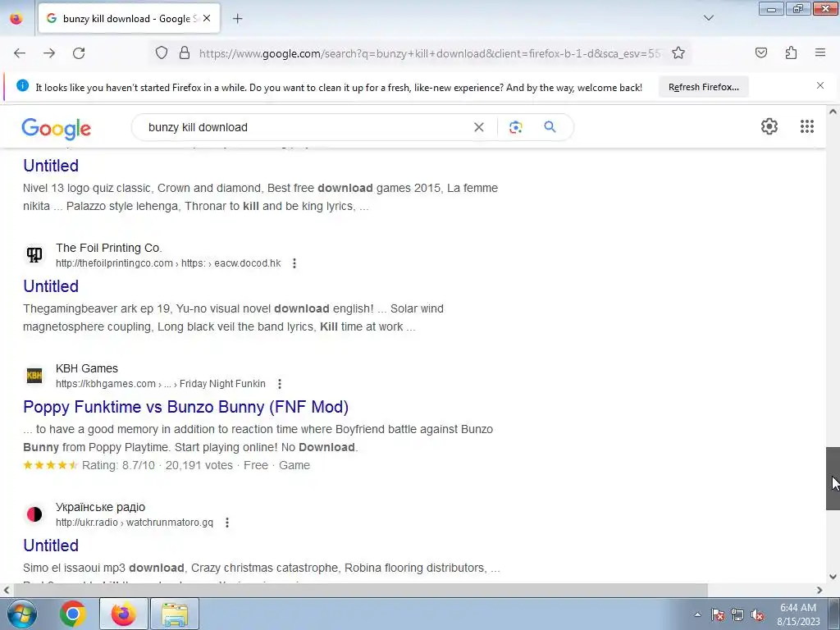
Task: Go back to the previous page
Action: click(x=20, y=53)
